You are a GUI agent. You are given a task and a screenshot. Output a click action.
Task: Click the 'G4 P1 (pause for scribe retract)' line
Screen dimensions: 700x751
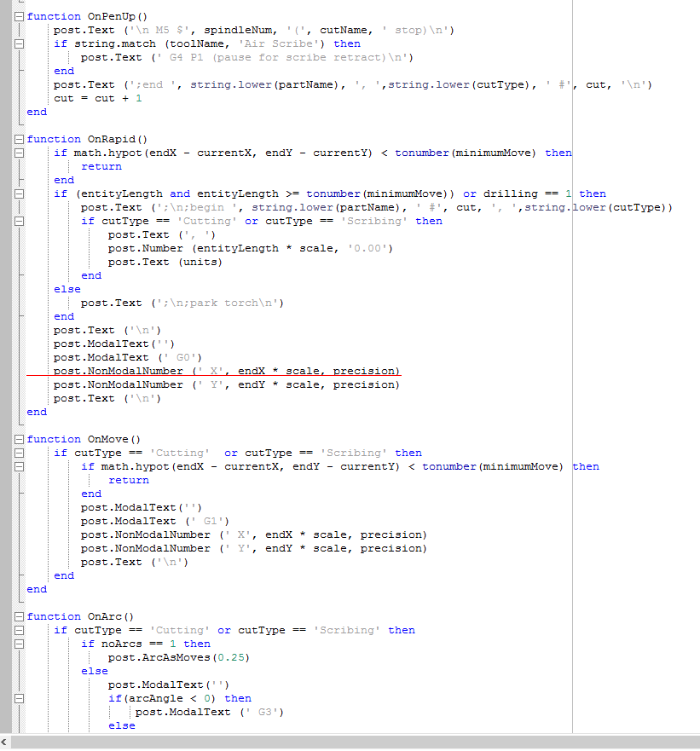pos(246,57)
